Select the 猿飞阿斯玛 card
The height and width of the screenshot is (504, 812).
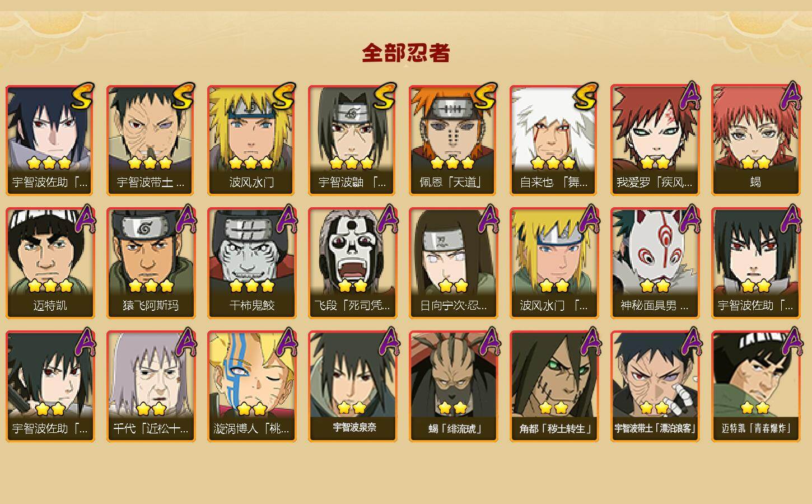[x=151, y=263]
